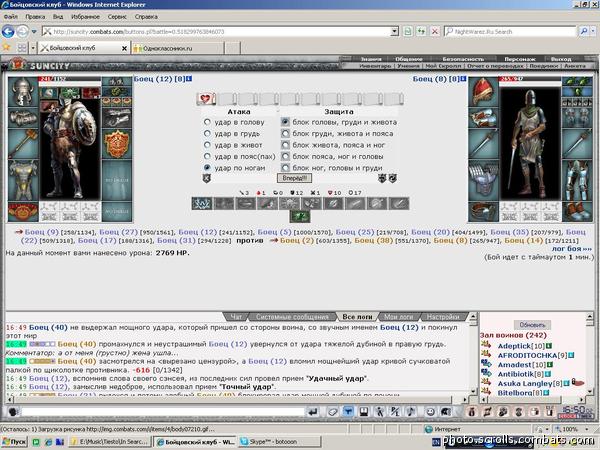The width and height of the screenshot is (600, 450).
Task: Click the bracers slot of Боец (12)
Action: click(23, 118)
